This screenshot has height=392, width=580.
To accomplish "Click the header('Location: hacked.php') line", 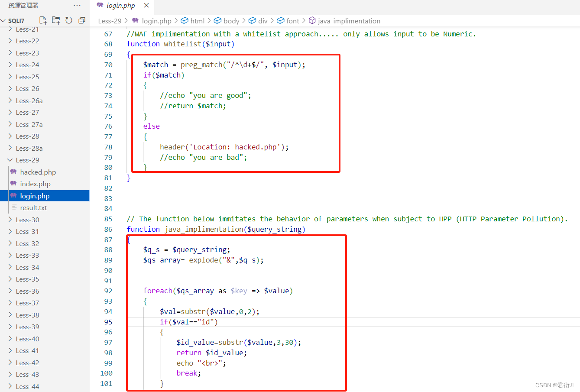I will click(224, 147).
